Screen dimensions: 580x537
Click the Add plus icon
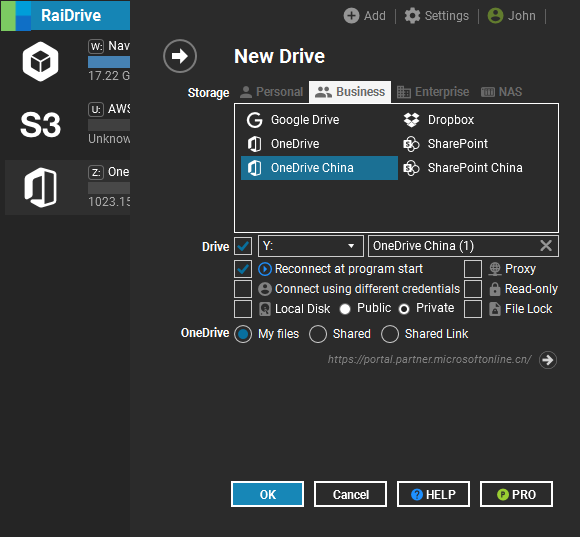pos(351,16)
